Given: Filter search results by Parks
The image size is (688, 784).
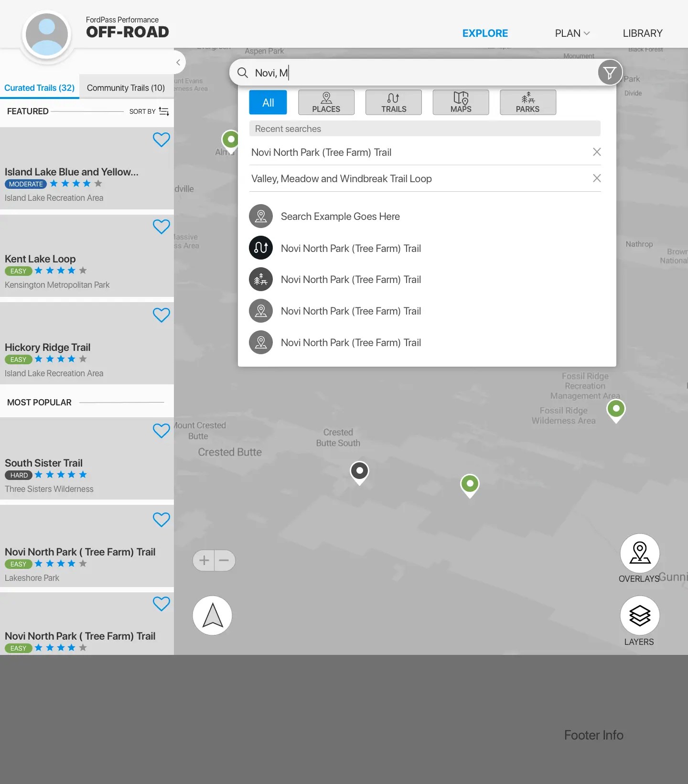Looking at the screenshot, I should (x=528, y=102).
